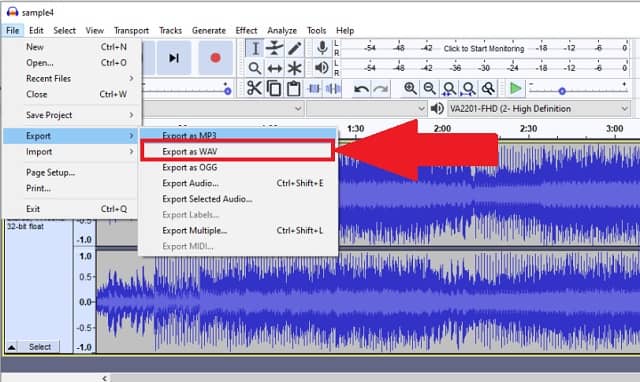This screenshot has width=640, height=382.
Task: Click the horizontal scrollbar left arrow
Action: point(104,378)
